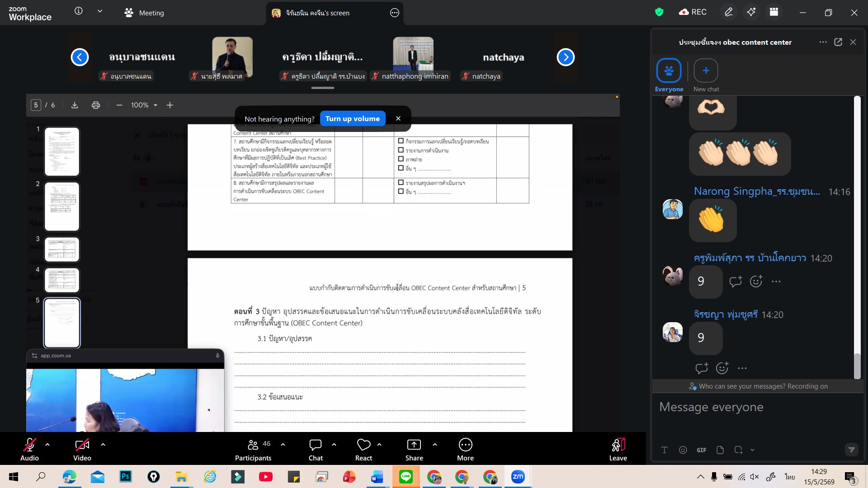
Task: Expand the Zoom Workplace dropdown arrow
Action: 100,11
